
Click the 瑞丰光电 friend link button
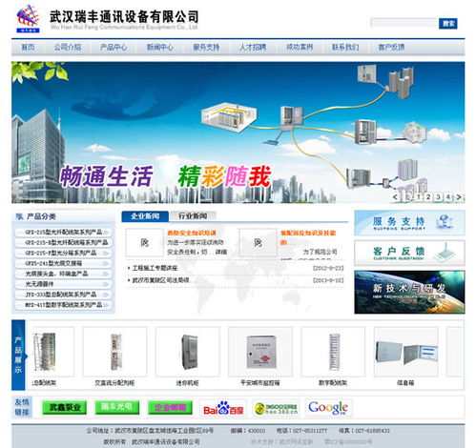[x=117, y=407]
